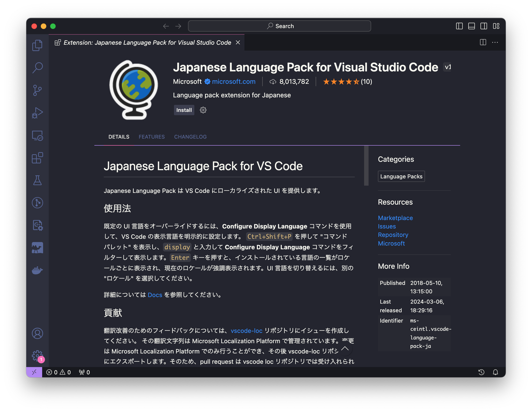Open the Extensions view

[x=37, y=158]
